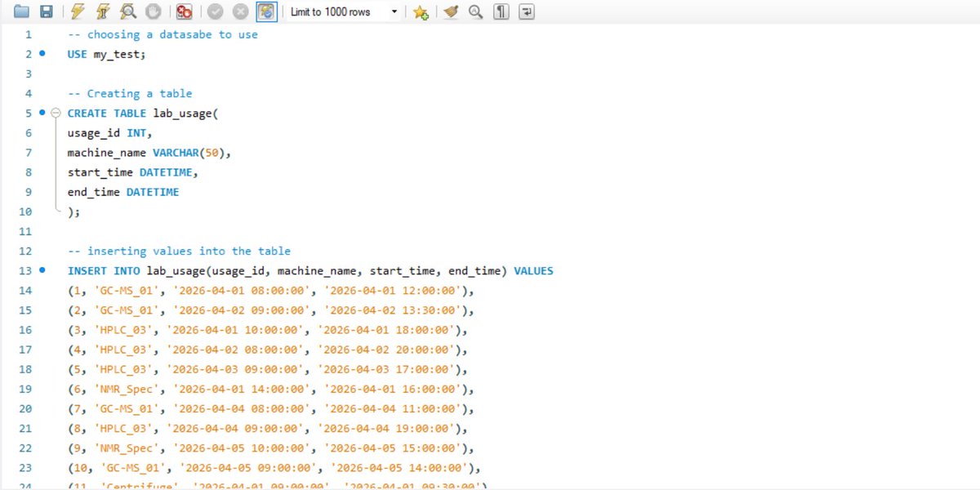980x490 pixels.
Task: Open a SQL script file
Action: (x=21, y=11)
